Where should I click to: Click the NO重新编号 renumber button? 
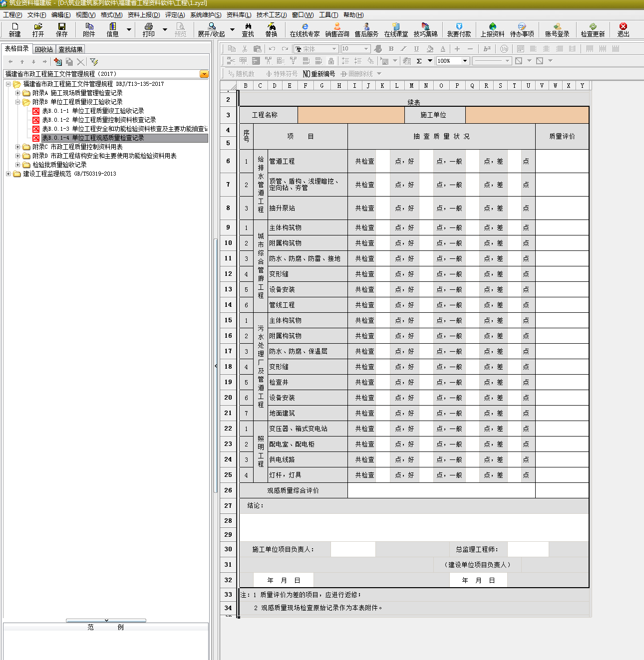tap(319, 74)
